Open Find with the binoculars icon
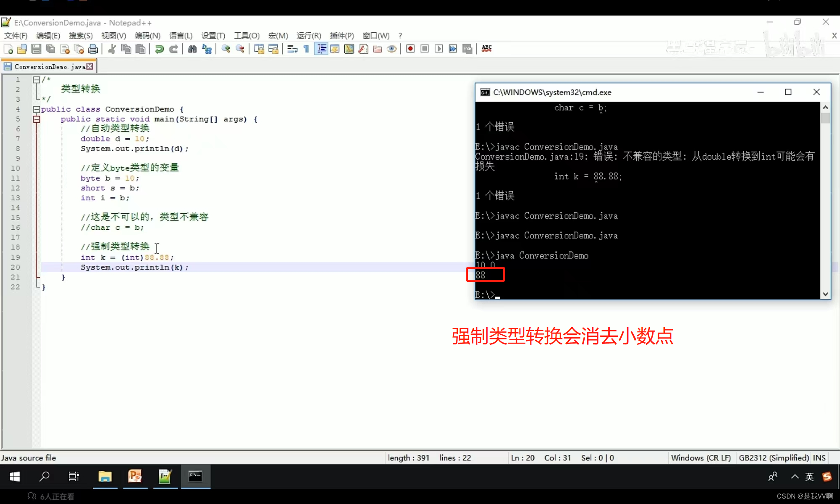The width and height of the screenshot is (840, 504). tap(192, 49)
